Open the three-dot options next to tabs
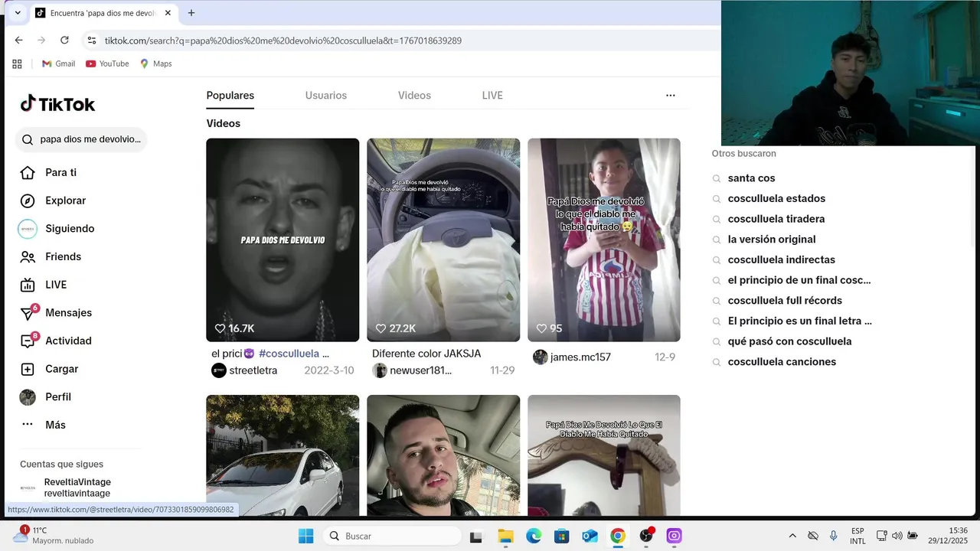This screenshot has width=980, height=551. (671, 96)
